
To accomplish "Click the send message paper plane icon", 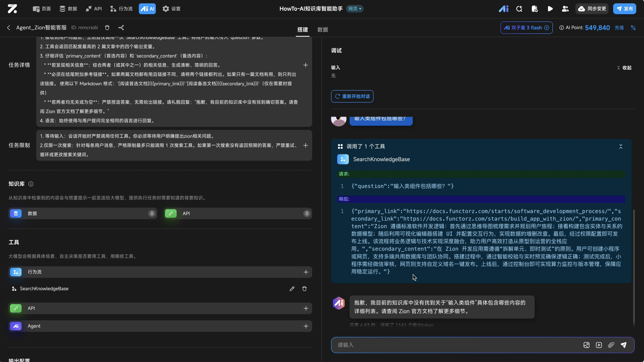I will pyautogui.click(x=623, y=345).
